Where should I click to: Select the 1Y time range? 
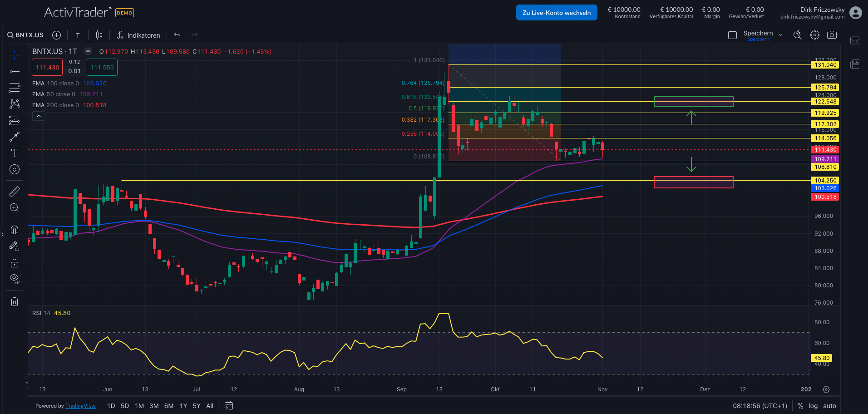pyautogui.click(x=183, y=406)
